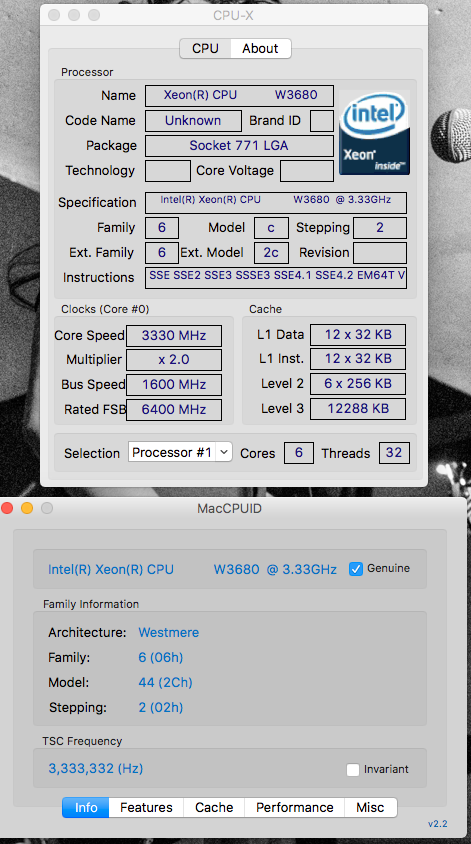
Task: Switch to the Features tab
Action: (x=146, y=807)
